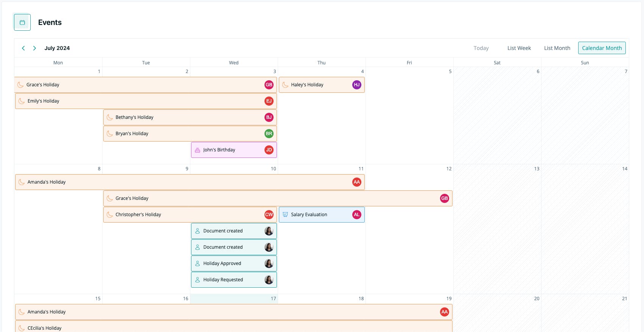Click the Wed column header
The width and height of the screenshot is (644, 332).
click(x=234, y=62)
